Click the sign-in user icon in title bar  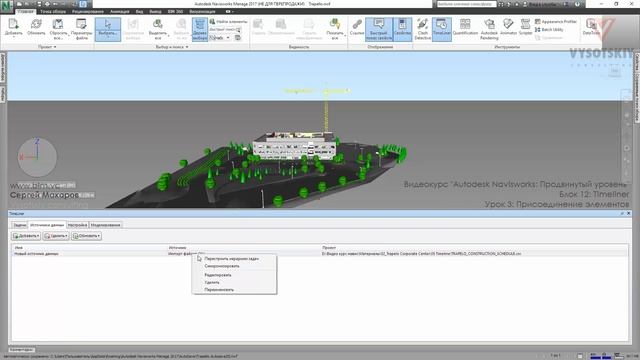click(525, 4)
